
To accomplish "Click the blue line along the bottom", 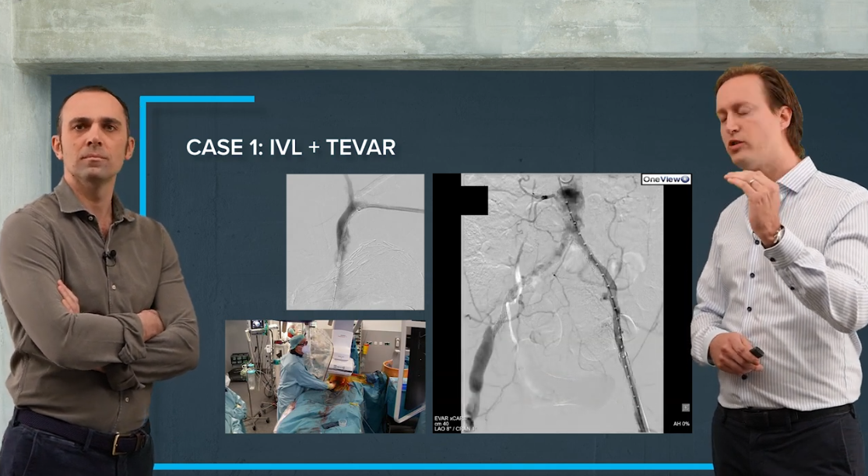I will coord(432,467).
